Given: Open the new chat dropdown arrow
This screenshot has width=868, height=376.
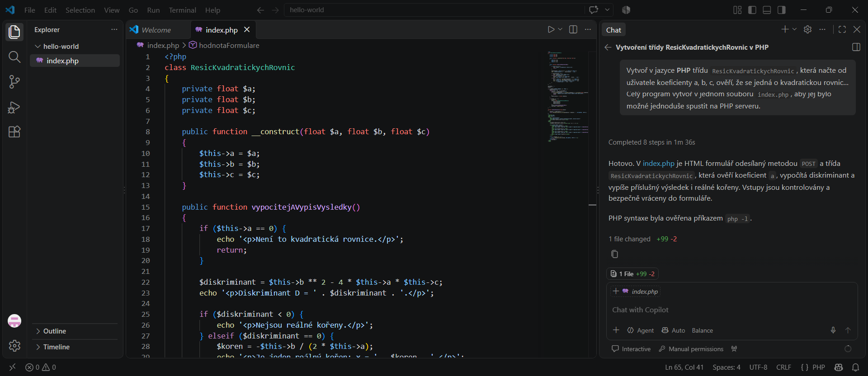Looking at the screenshot, I should [x=794, y=29].
